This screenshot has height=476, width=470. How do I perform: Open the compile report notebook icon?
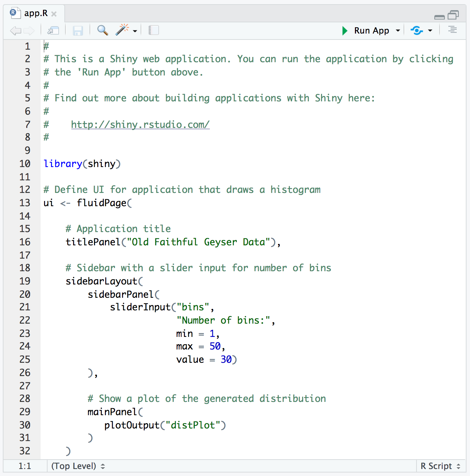click(154, 30)
